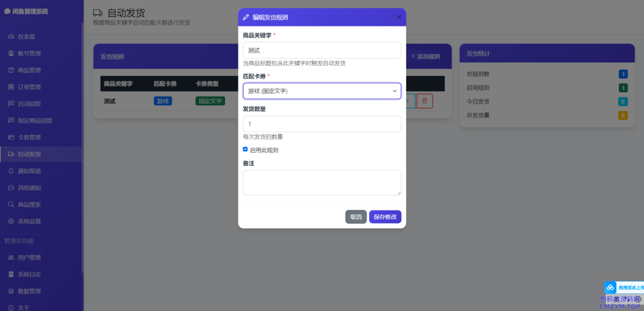Open 账号管理 via its person icon

[x=11, y=53]
